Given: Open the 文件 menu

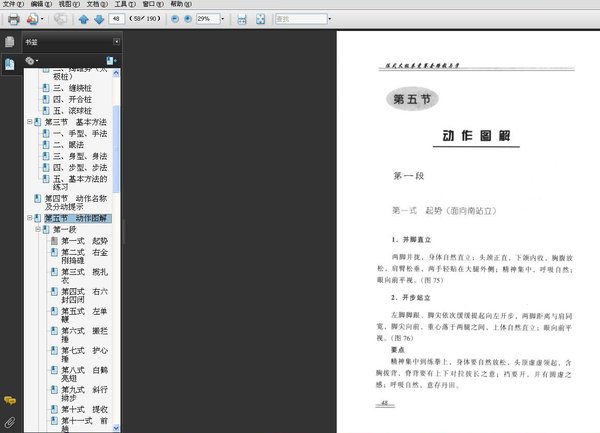Looking at the screenshot, I should 13,4.
